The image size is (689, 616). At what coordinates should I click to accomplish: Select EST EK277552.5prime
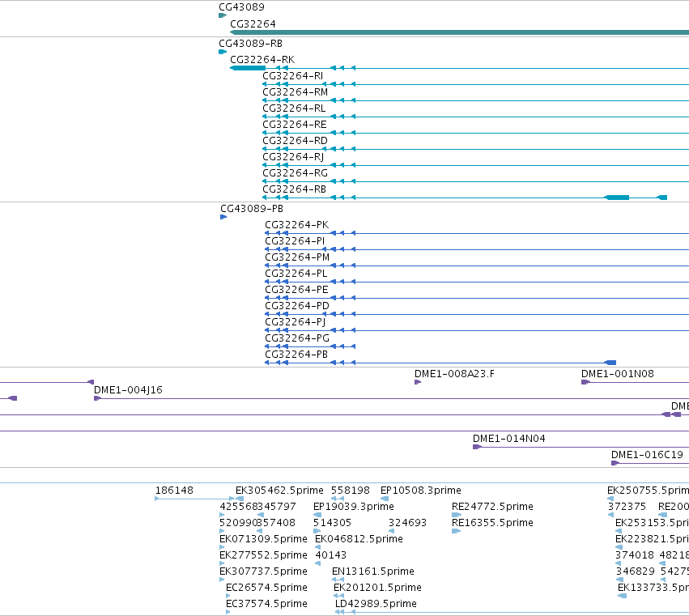264,555
